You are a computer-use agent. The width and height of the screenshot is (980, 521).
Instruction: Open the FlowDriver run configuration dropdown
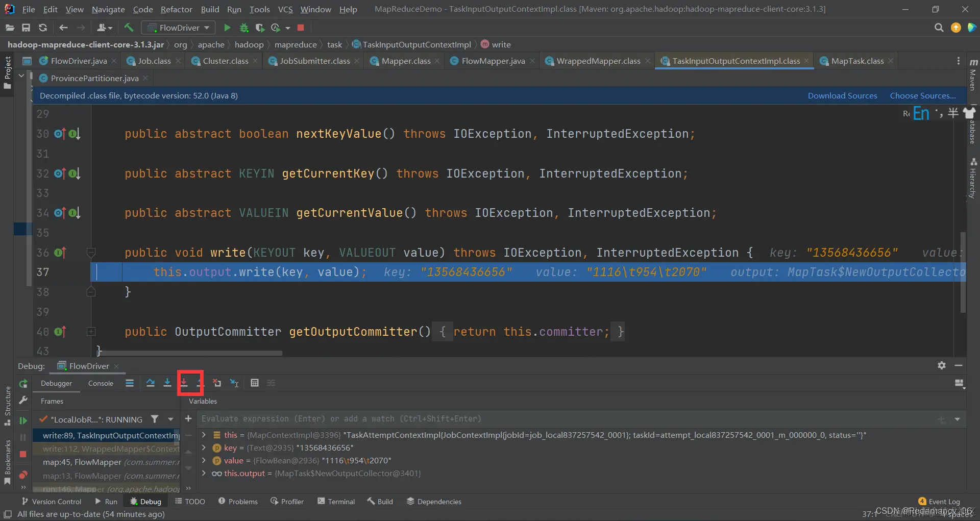point(178,28)
